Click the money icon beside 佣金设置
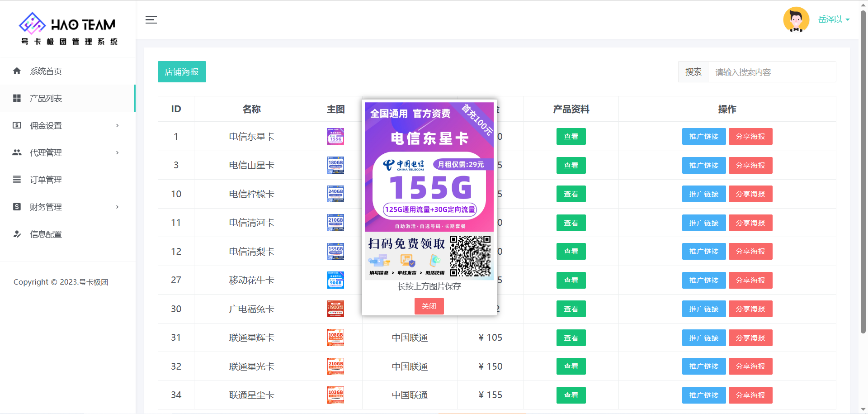This screenshot has height=414, width=868. pos(17,125)
